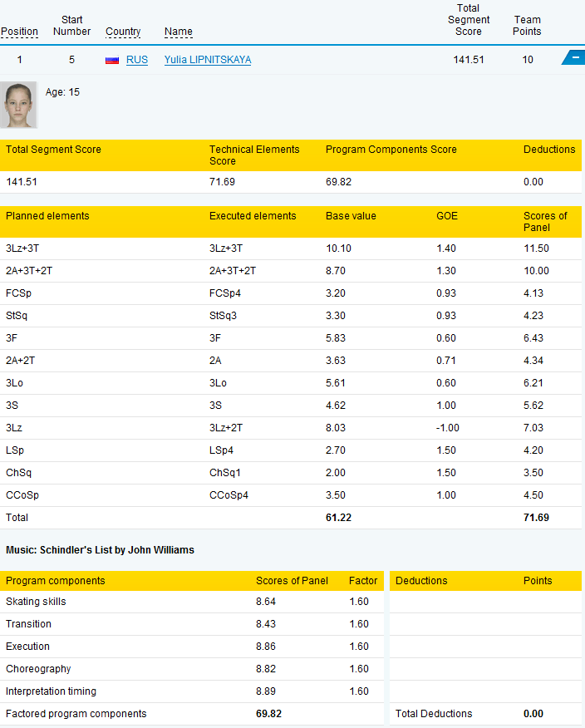585x728 pixels.
Task: Sort by the Country column header
Action: pyautogui.click(x=123, y=32)
